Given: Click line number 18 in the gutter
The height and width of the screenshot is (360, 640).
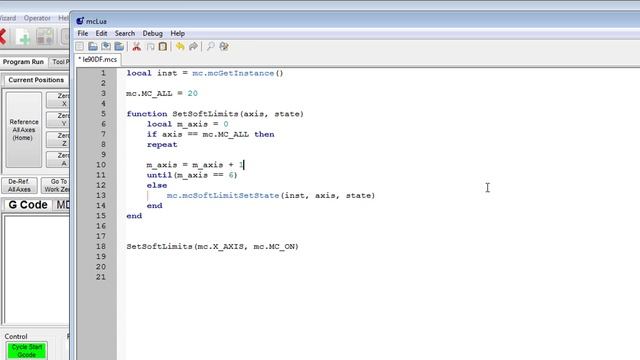Looking at the screenshot, I should coord(101,247).
